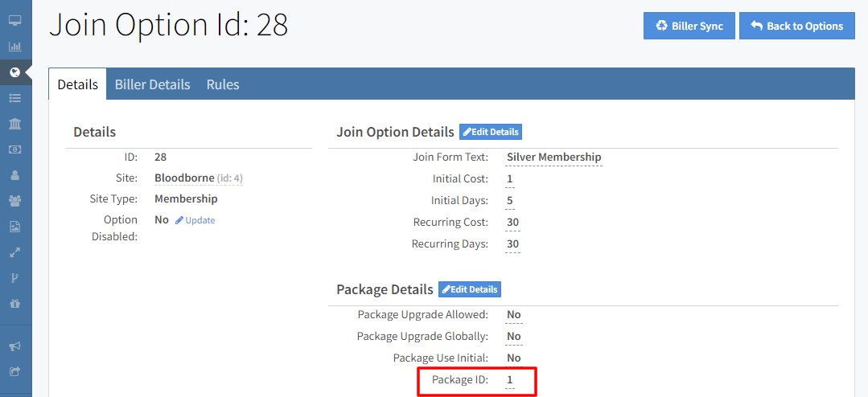Click the Silver Membership join form text
The image size is (868, 397).
pos(553,158)
